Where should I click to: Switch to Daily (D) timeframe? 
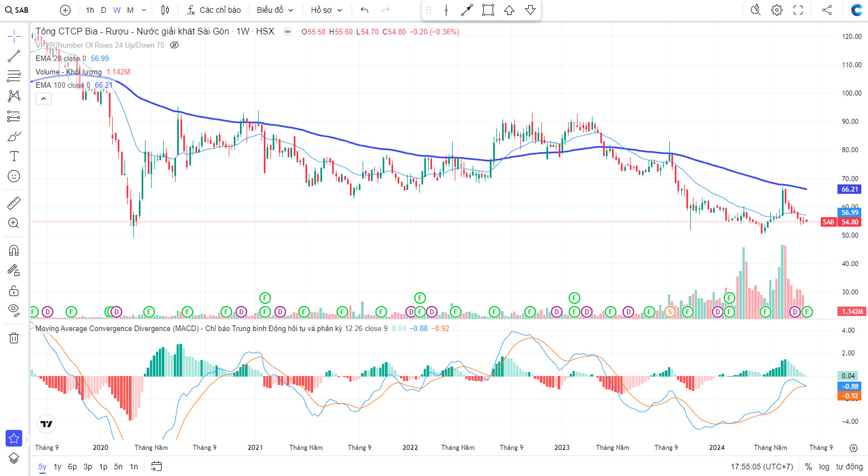coord(103,10)
